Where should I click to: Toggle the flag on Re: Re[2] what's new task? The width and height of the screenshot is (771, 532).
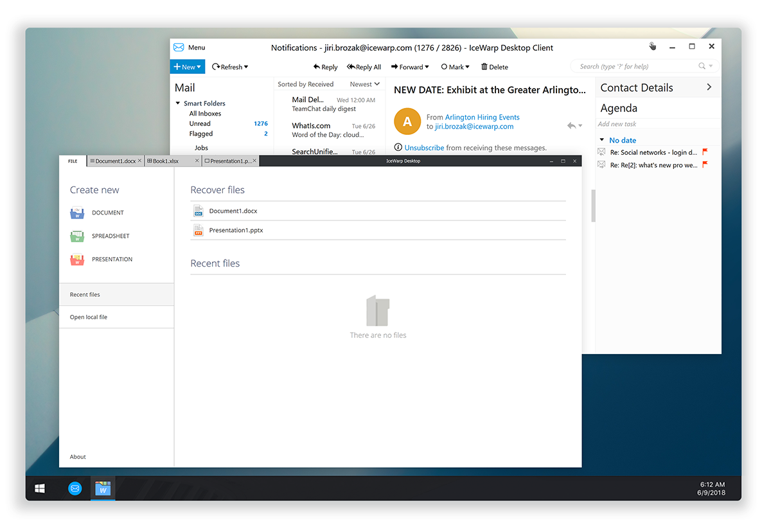705,165
